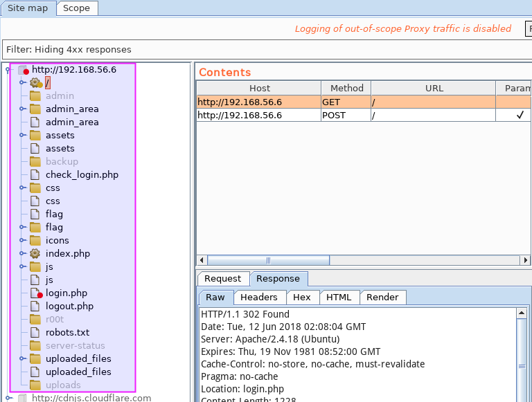Image resolution: width=532 pixels, height=402 pixels.
Task: Click the host icon for http://192.168.56.6
Action: pyautogui.click(x=24, y=70)
